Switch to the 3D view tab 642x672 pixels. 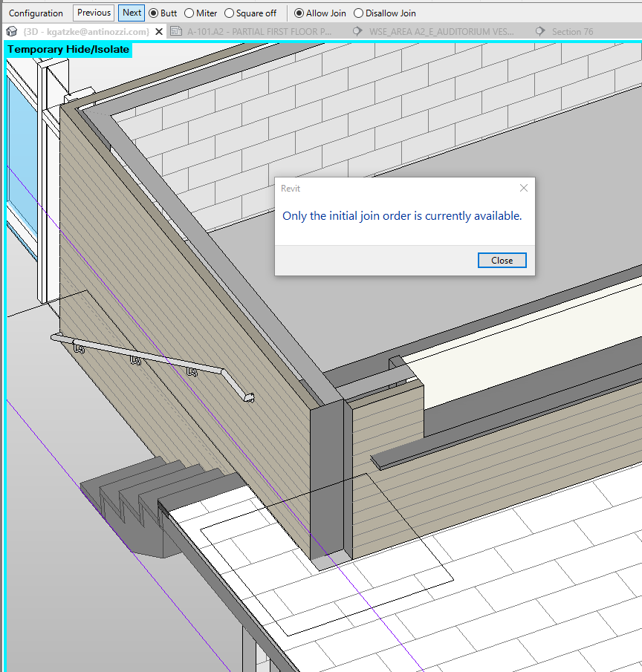(x=85, y=32)
